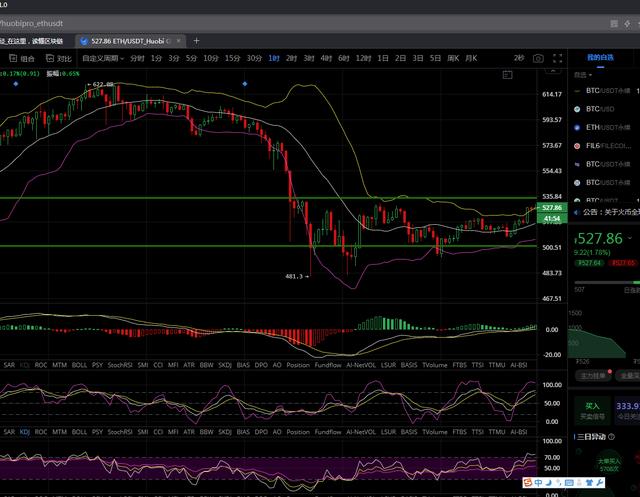Click the chart layout icon above price axis
This screenshot has width=640, height=497.
click(507, 75)
